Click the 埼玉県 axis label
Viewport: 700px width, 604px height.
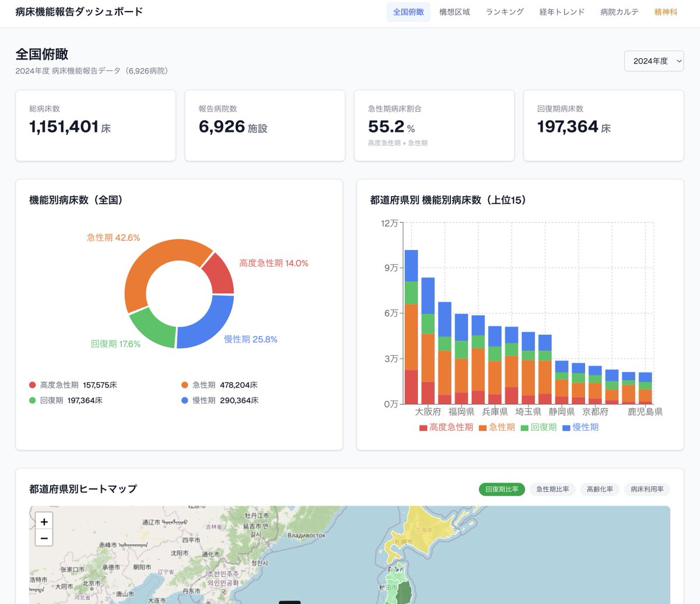click(x=528, y=412)
